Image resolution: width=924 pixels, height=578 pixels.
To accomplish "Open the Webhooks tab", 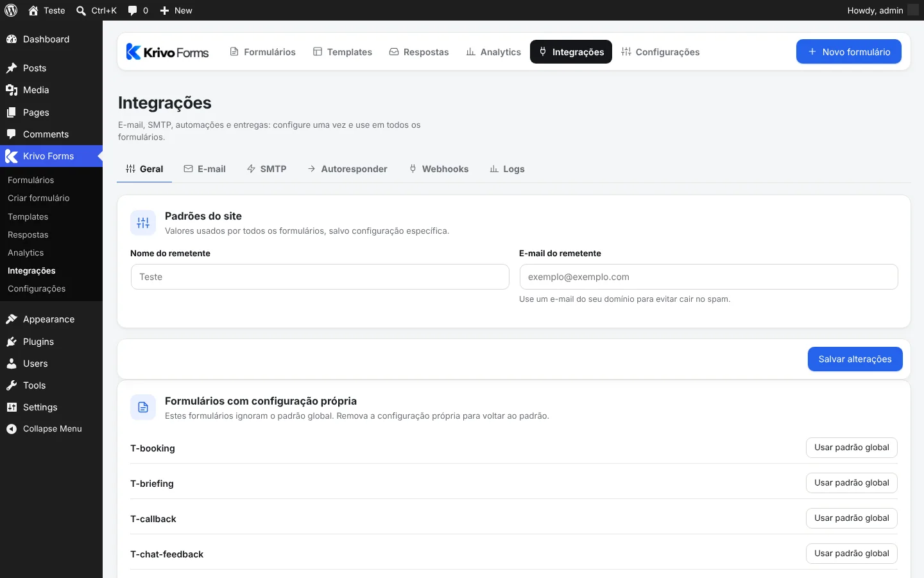I will 439,169.
